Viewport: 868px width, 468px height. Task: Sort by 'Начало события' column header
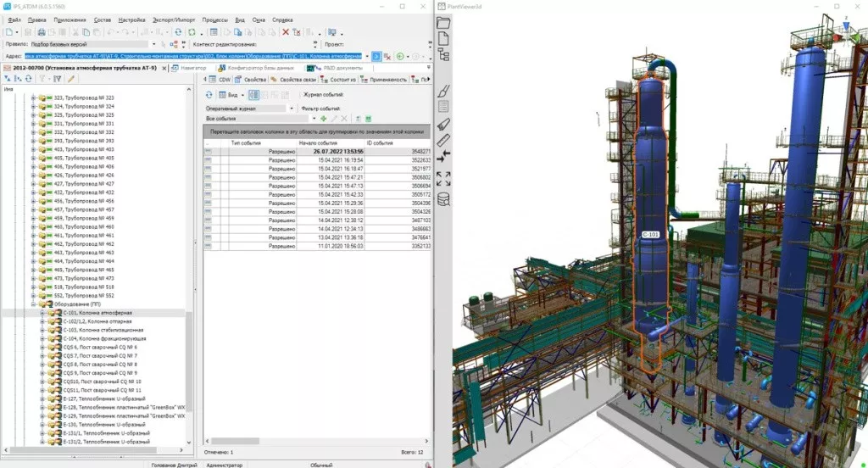pyautogui.click(x=330, y=143)
